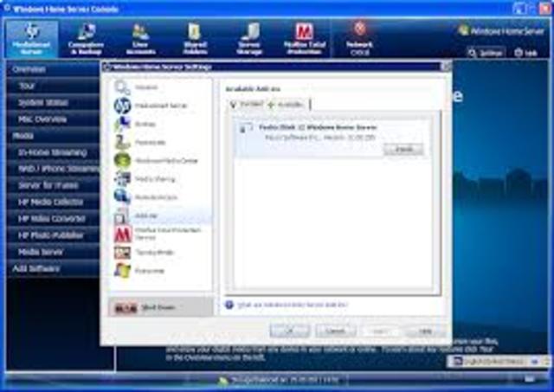Select the add-in package icon in the list
Image resolution: width=554 pixels, height=392 pixels.
(x=245, y=128)
